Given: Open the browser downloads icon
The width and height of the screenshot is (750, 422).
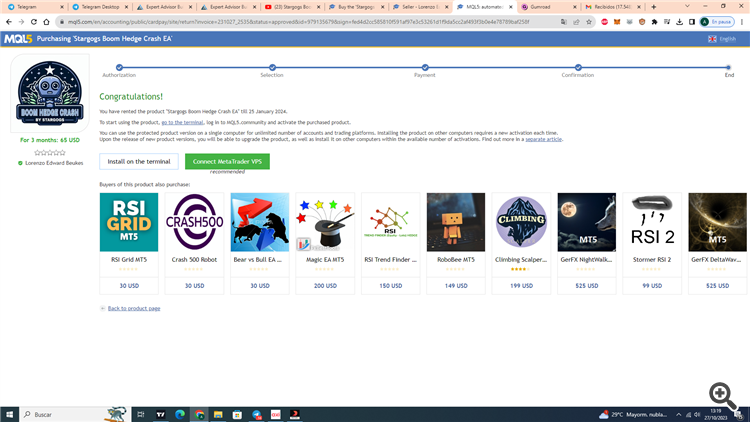Looking at the screenshot, I should pyautogui.click(x=679, y=22).
